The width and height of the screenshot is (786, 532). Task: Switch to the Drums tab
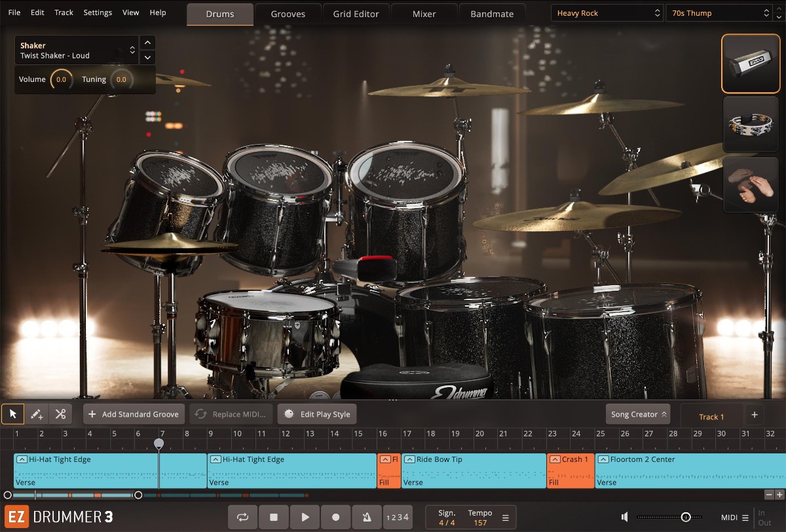(220, 14)
